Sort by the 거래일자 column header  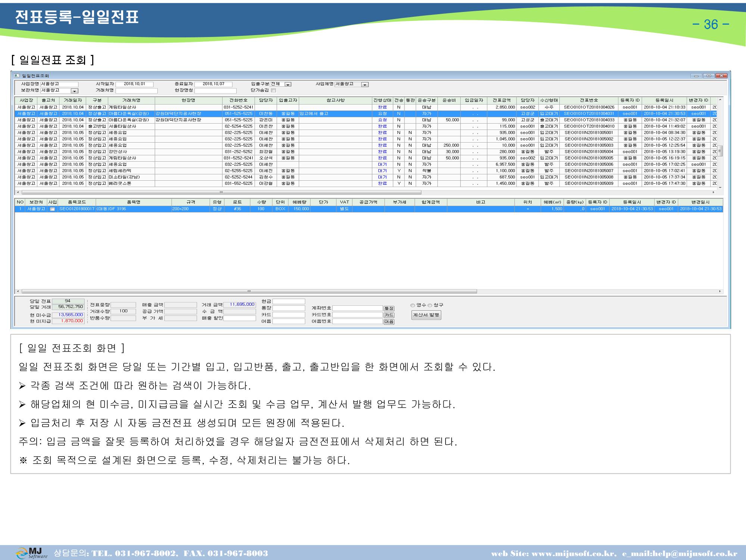73,100
